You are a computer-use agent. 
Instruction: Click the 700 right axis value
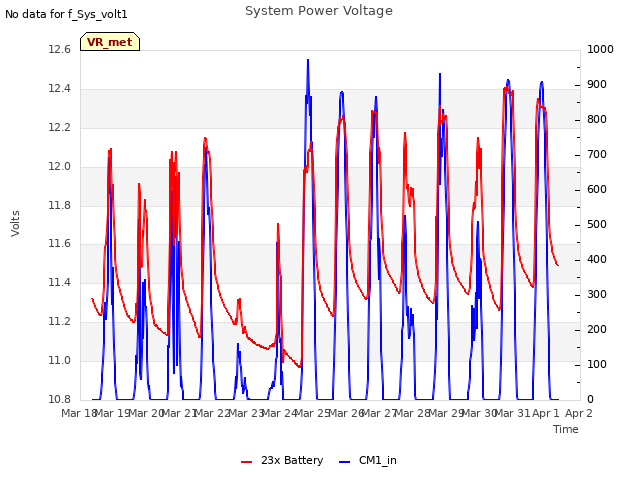597,155
